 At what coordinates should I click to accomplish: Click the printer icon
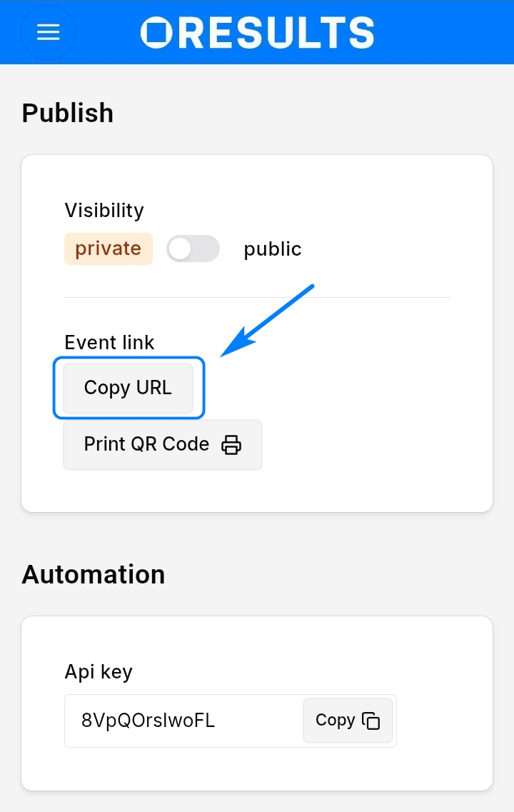point(231,444)
